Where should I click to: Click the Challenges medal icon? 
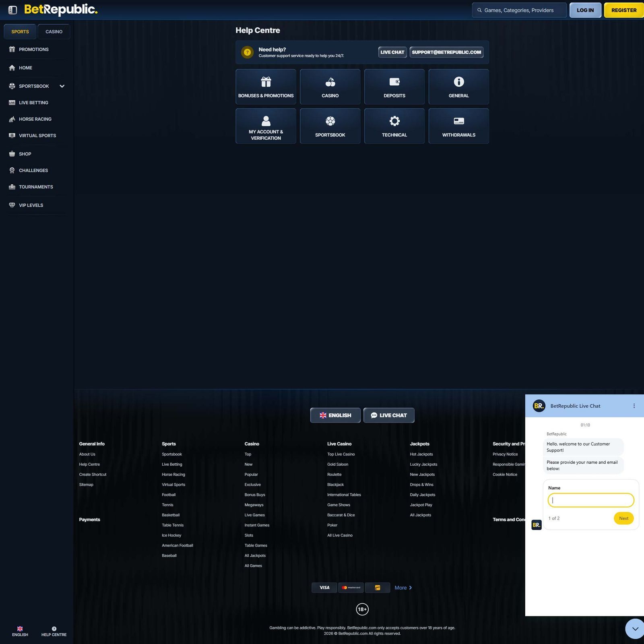point(12,170)
